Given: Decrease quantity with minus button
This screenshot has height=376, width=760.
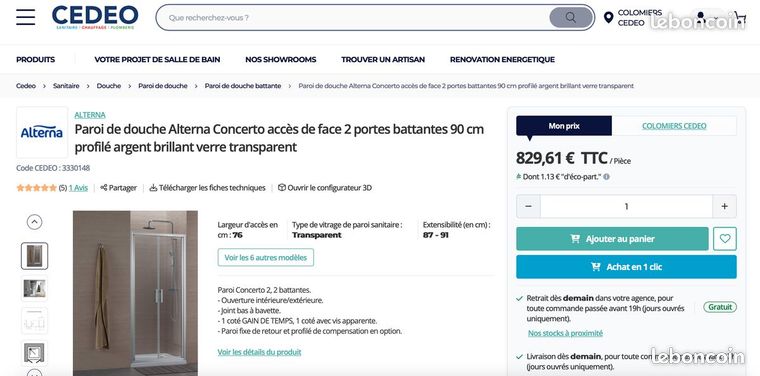Looking at the screenshot, I should 528,206.
